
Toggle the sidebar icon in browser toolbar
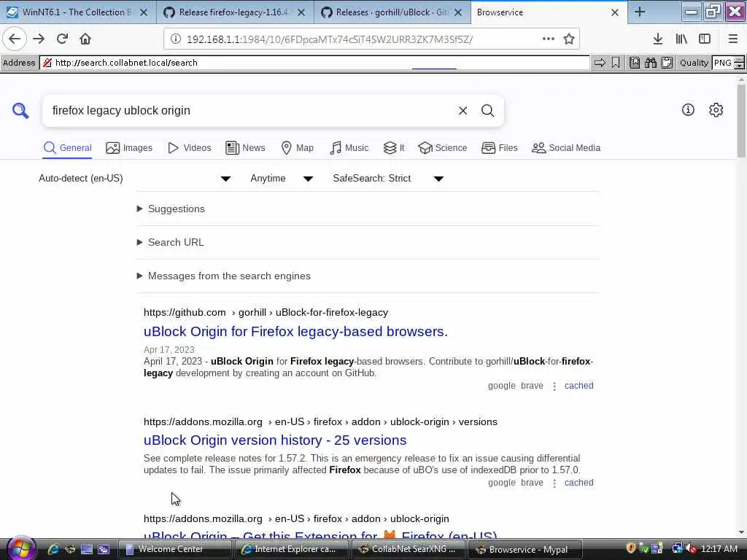point(705,39)
